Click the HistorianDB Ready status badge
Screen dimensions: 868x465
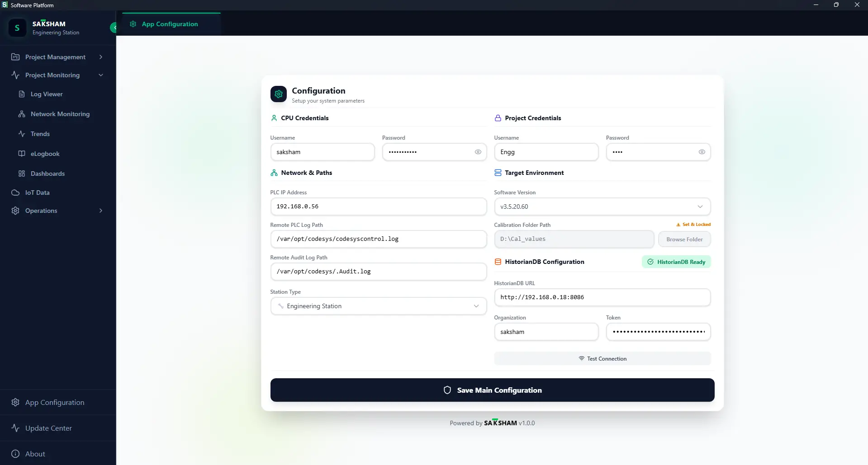(676, 262)
